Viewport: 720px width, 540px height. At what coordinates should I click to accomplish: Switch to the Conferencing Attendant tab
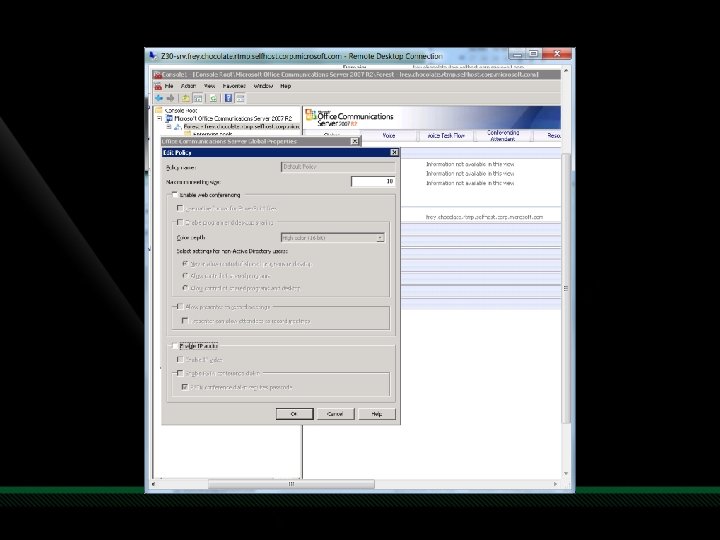pos(503,135)
